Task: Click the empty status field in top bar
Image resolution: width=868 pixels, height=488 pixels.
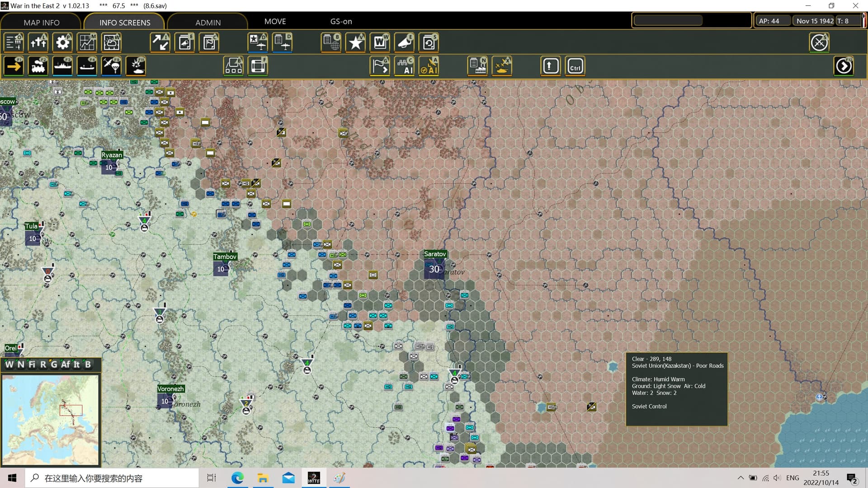Action: click(x=668, y=20)
